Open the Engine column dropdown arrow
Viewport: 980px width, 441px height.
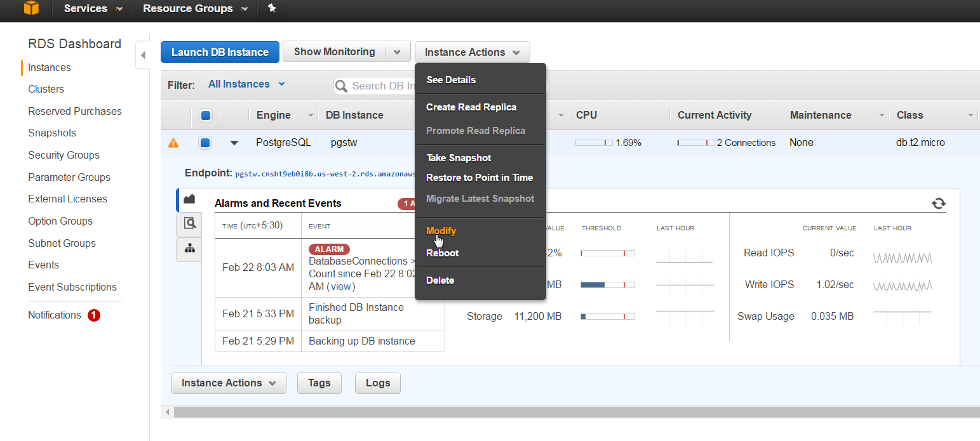click(x=311, y=115)
